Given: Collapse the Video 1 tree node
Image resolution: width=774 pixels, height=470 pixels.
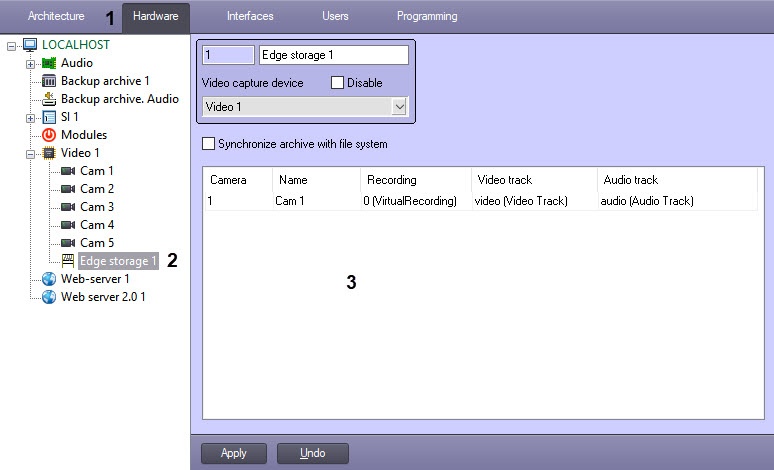Looking at the screenshot, I should 30,154.
